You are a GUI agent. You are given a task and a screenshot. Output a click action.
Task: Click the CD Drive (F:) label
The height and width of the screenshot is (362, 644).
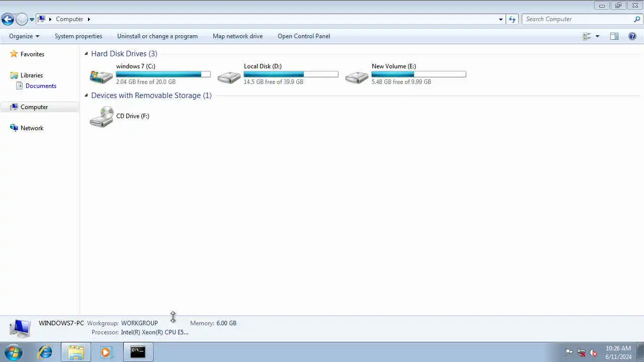tap(133, 116)
